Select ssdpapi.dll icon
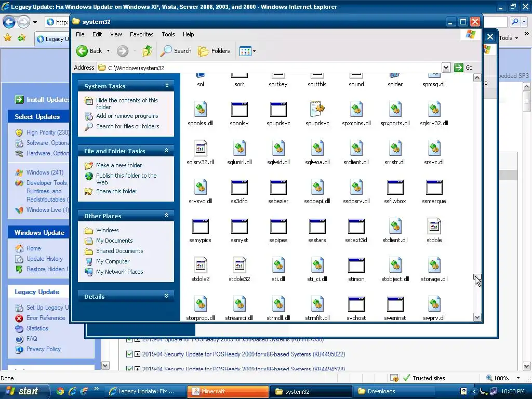 317,187
